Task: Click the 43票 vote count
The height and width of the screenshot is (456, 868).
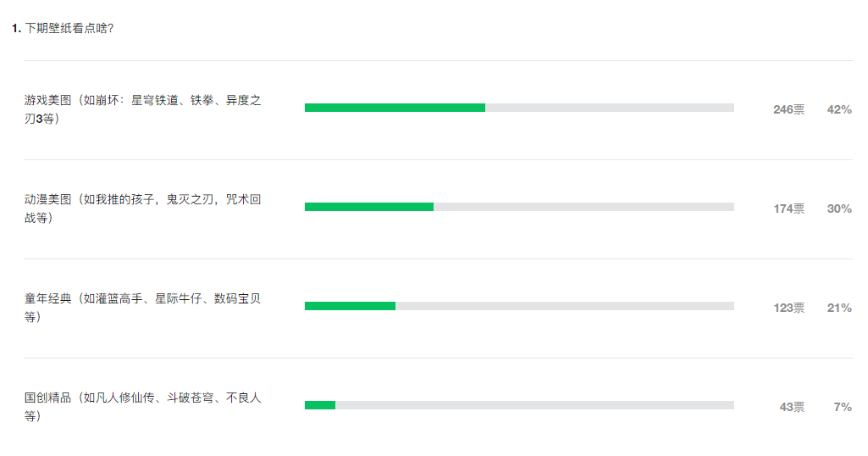Action: tap(792, 407)
